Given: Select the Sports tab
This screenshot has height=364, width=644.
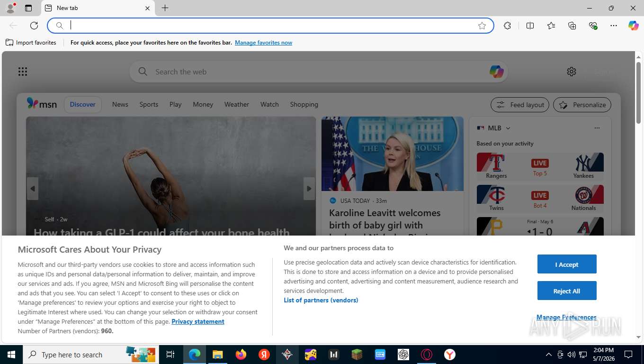Looking at the screenshot, I should coord(149,104).
